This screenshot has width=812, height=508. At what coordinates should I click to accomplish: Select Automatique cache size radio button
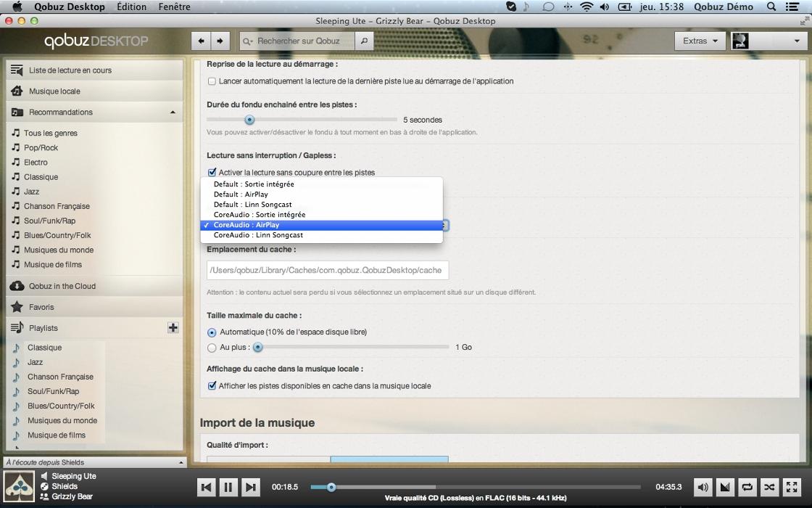(x=212, y=332)
